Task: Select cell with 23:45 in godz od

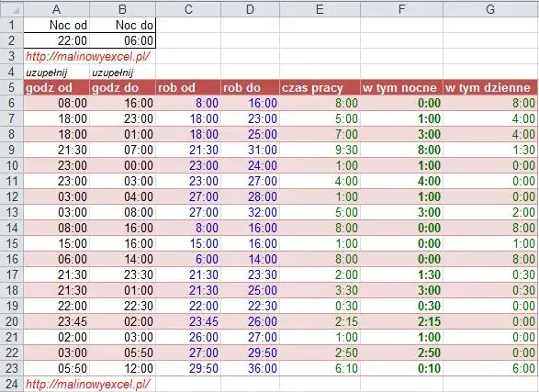Action: (56, 321)
